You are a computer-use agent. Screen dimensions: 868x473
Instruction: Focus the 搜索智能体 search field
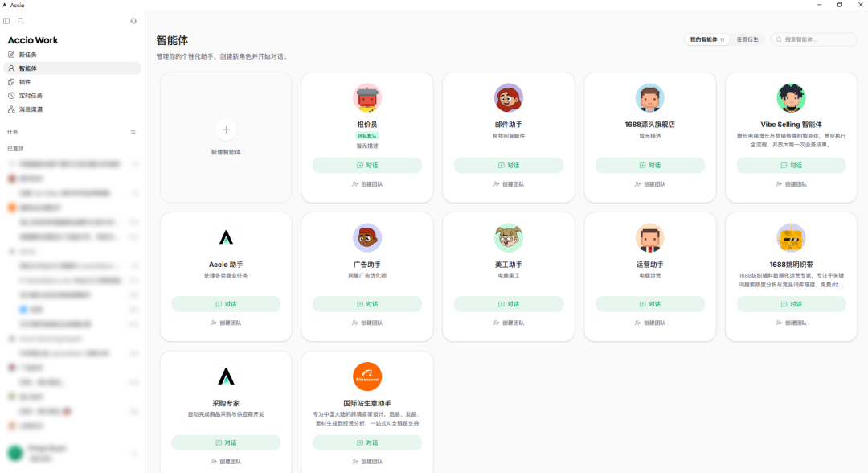coord(813,39)
